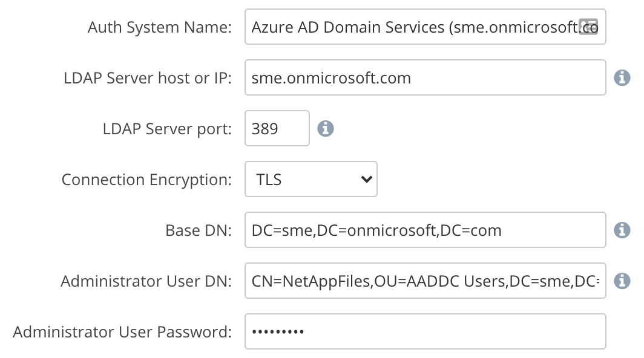Focus the Administrator User DN field
The image size is (644, 358).
click(424, 281)
